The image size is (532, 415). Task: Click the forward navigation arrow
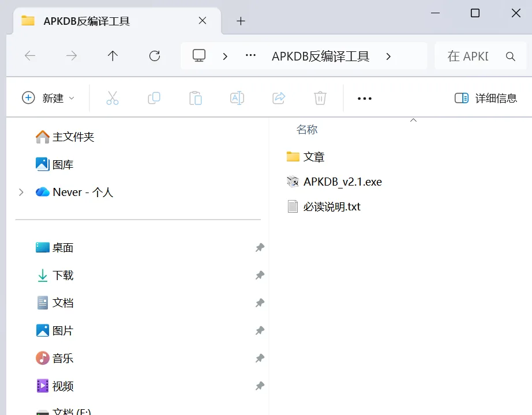click(72, 56)
